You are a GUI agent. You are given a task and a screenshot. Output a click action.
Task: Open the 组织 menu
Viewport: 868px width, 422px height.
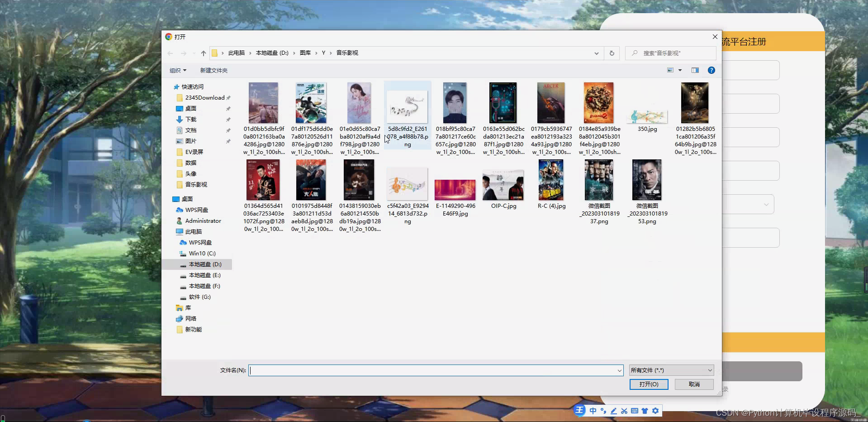coord(178,70)
